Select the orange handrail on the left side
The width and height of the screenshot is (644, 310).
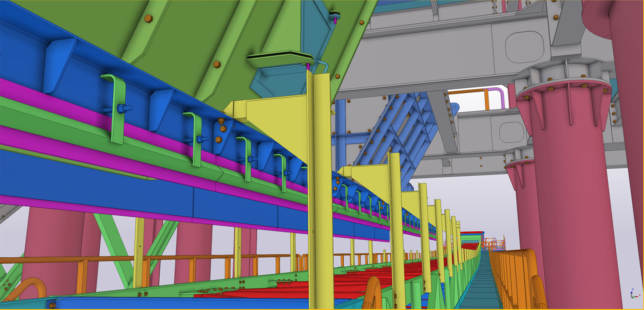112,259
